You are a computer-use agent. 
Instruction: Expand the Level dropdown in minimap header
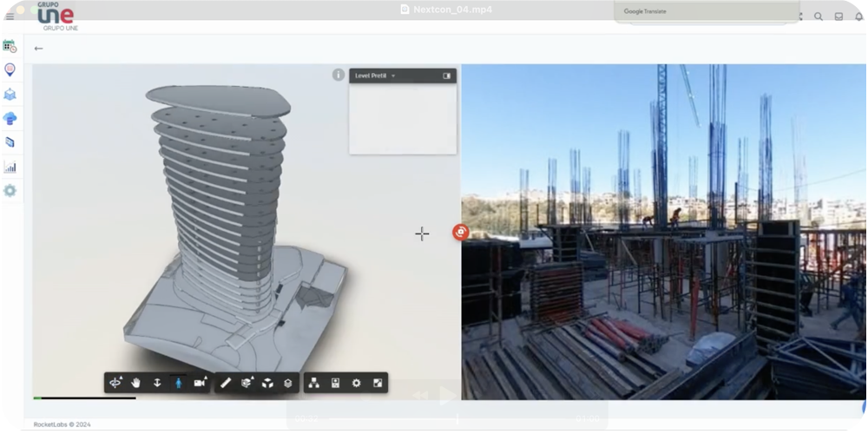[x=393, y=76]
